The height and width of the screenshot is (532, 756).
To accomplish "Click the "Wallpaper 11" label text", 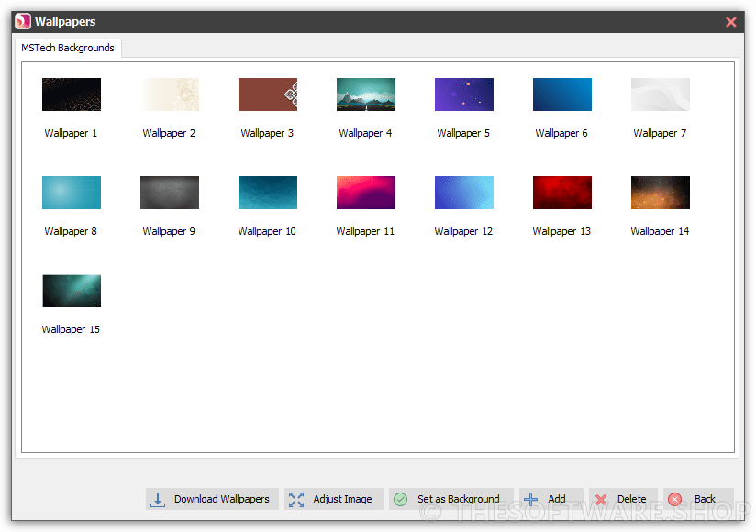I will tap(365, 231).
